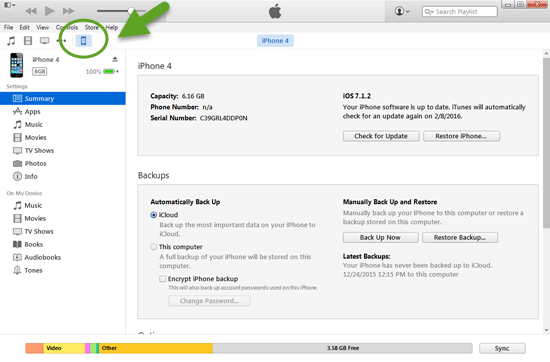
Task: Open Summary in Settings sidebar
Action: pyautogui.click(x=63, y=99)
